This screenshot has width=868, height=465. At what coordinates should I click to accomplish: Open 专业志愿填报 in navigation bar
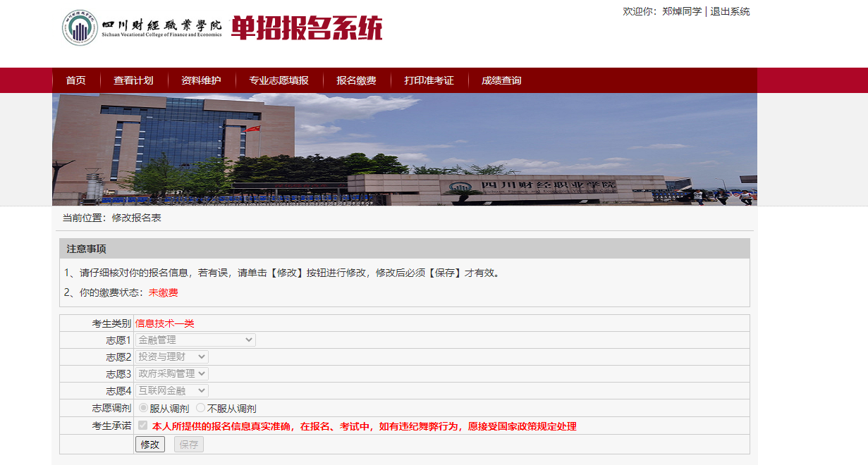[279, 80]
